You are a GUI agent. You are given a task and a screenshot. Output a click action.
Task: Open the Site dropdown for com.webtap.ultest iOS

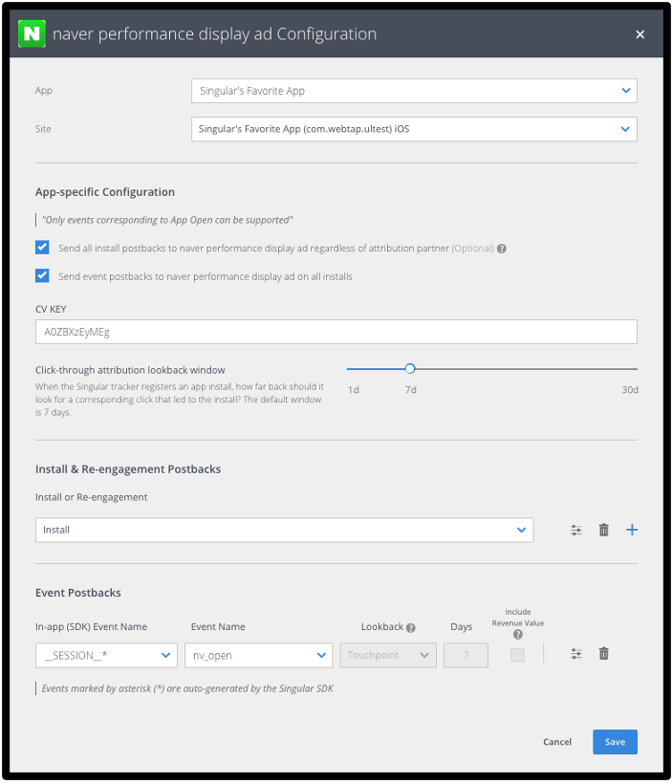414,129
